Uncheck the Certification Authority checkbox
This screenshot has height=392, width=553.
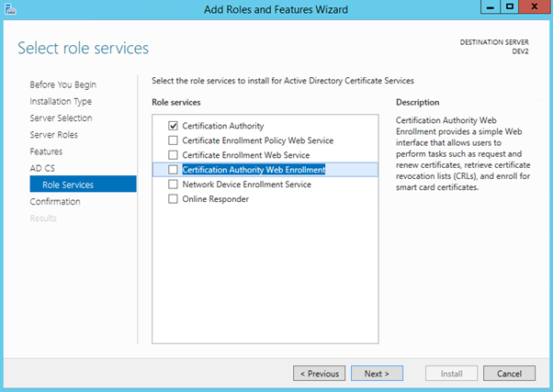click(x=173, y=126)
